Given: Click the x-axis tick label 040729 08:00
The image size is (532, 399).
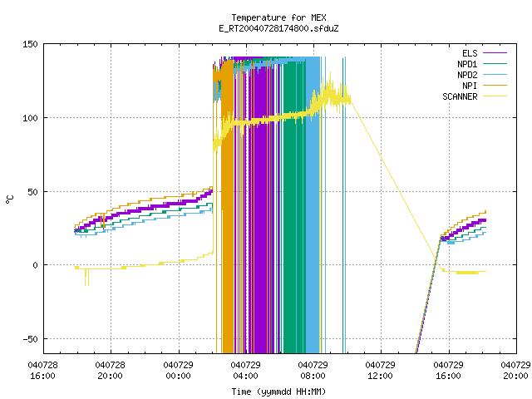Looking at the screenshot, I should [x=313, y=371].
